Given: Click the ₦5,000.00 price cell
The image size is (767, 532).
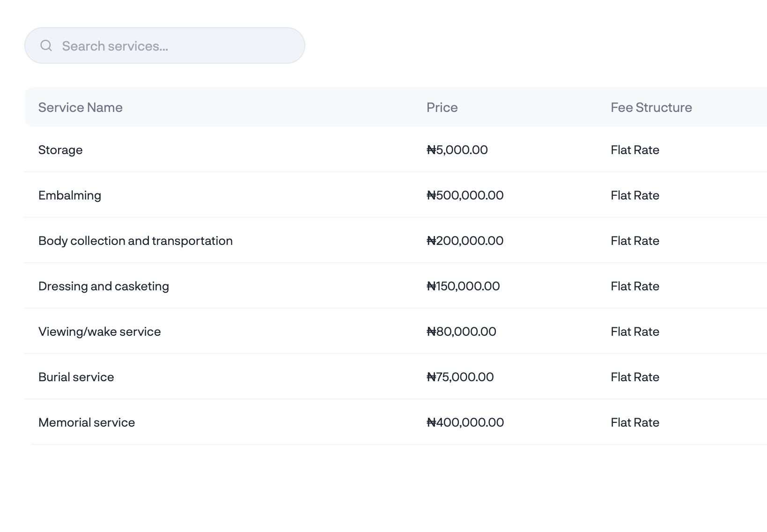Looking at the screenshot, I should coord(457,150).
